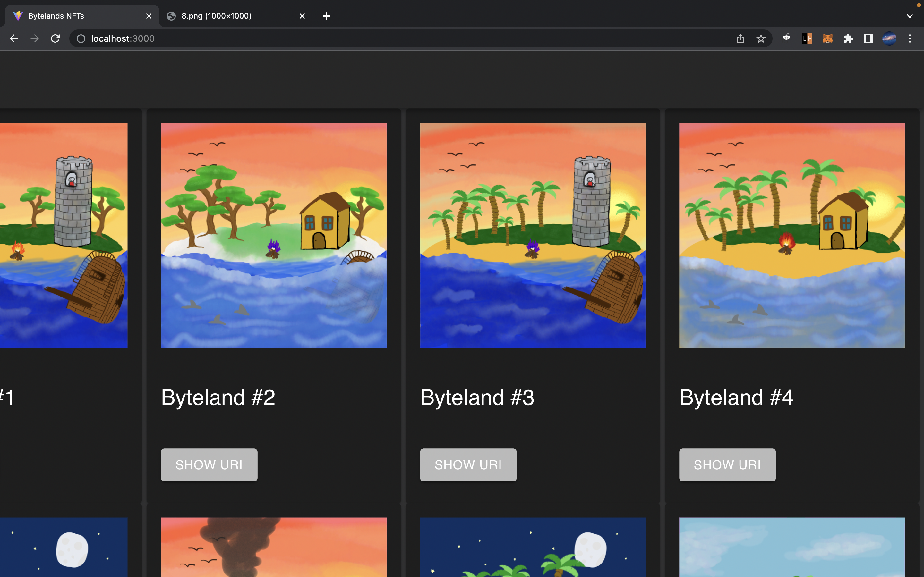
Task: Click the browser back arrow
Action: pyautogui.click(x=14, y=38)
